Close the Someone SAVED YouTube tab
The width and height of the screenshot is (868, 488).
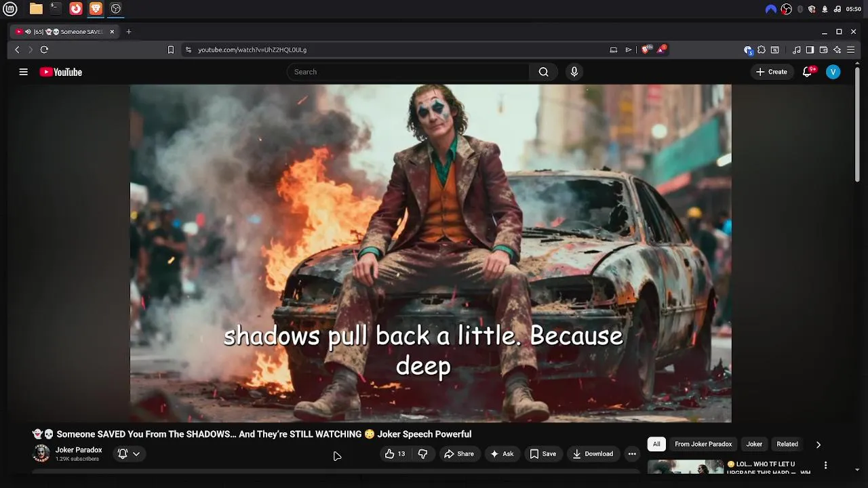(x=112, y=32)
